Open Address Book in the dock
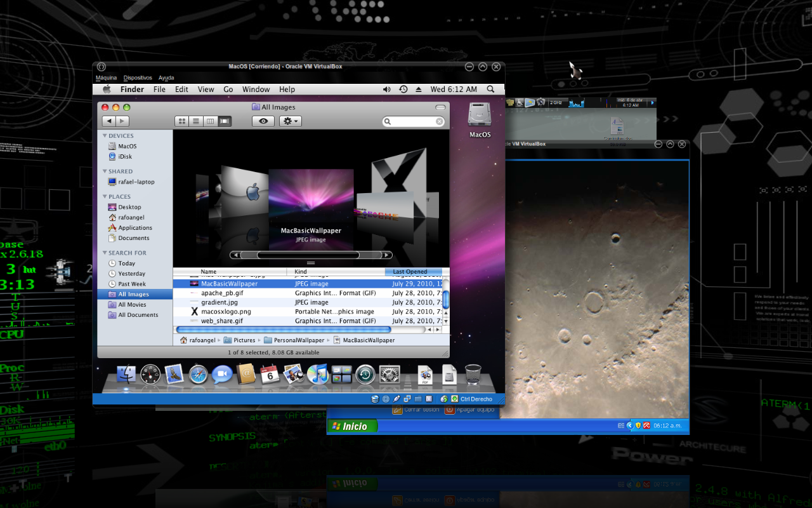Image resolution: width=812 pixels, height=508 pixels. [x=246, y=375]
